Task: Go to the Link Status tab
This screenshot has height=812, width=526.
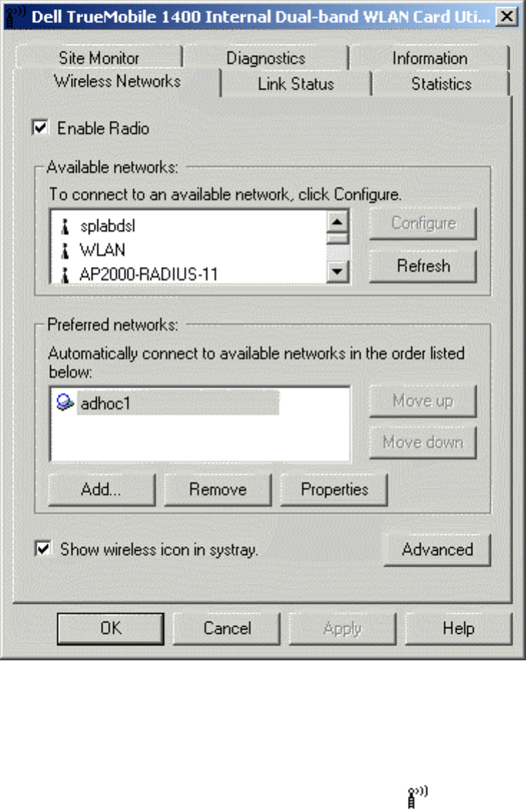Action: click(x=296, y=84)
